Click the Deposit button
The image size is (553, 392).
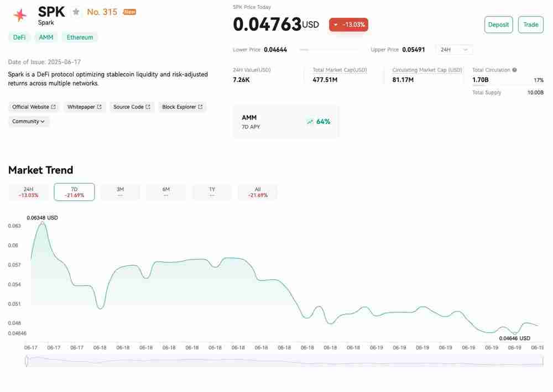[498, 24]
